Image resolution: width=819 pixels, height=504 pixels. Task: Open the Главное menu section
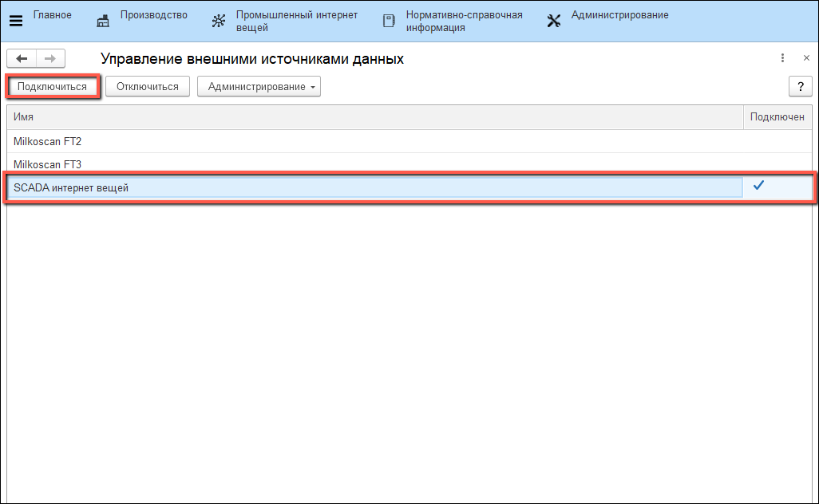[52, 15]
